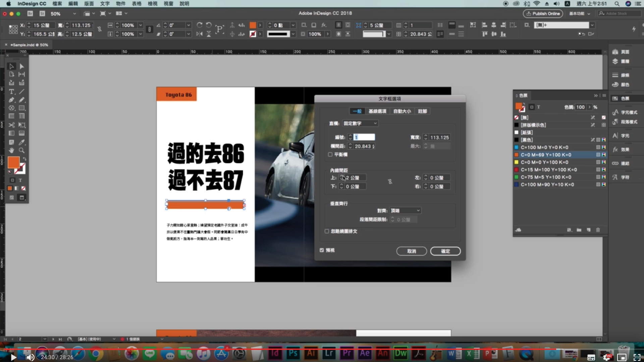
Task: Select the C=100 M=0 Y=0 K=0 swatch
Action: (x=560, y=147)
